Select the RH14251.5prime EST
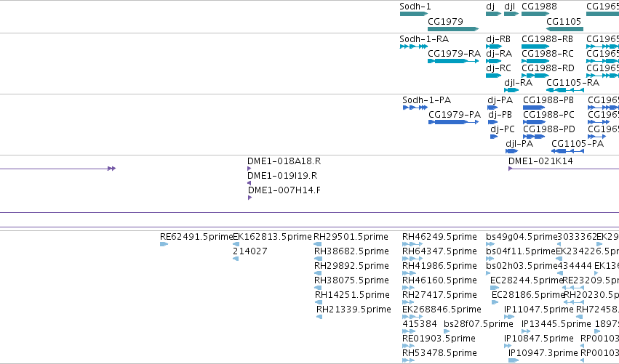Screen dimensions: 619x364 click(319, 303)
